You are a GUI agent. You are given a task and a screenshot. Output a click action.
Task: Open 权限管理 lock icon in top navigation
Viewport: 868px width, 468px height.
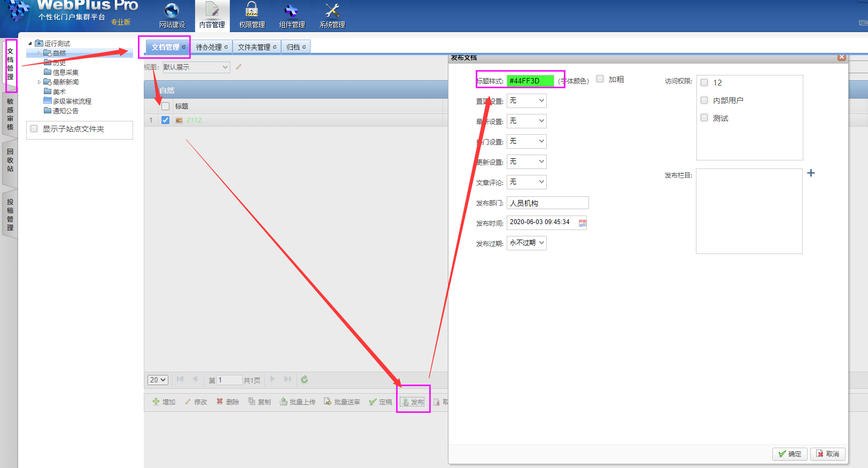251,11
